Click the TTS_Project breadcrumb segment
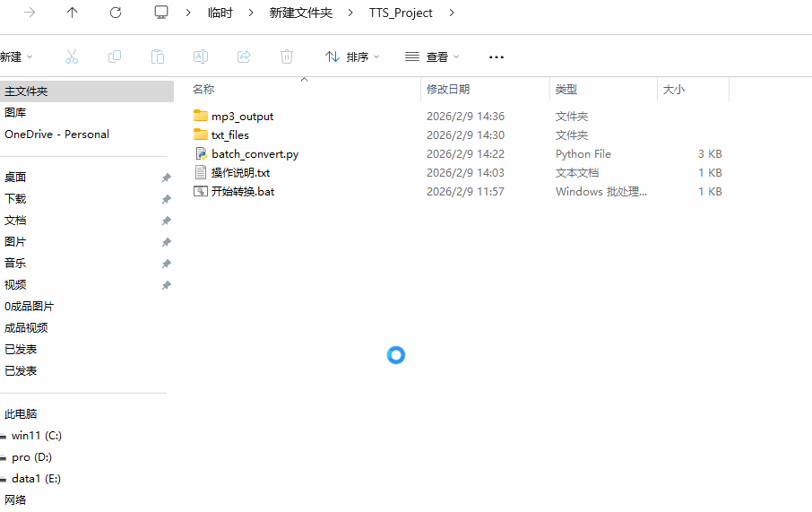This screenshot has height=512, width=812. (401, 13)
